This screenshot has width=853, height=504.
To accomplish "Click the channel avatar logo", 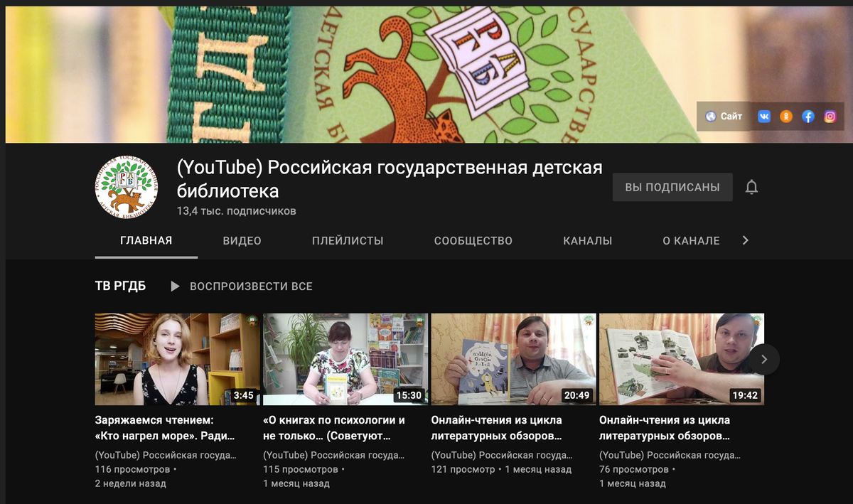I will point(127,186).
